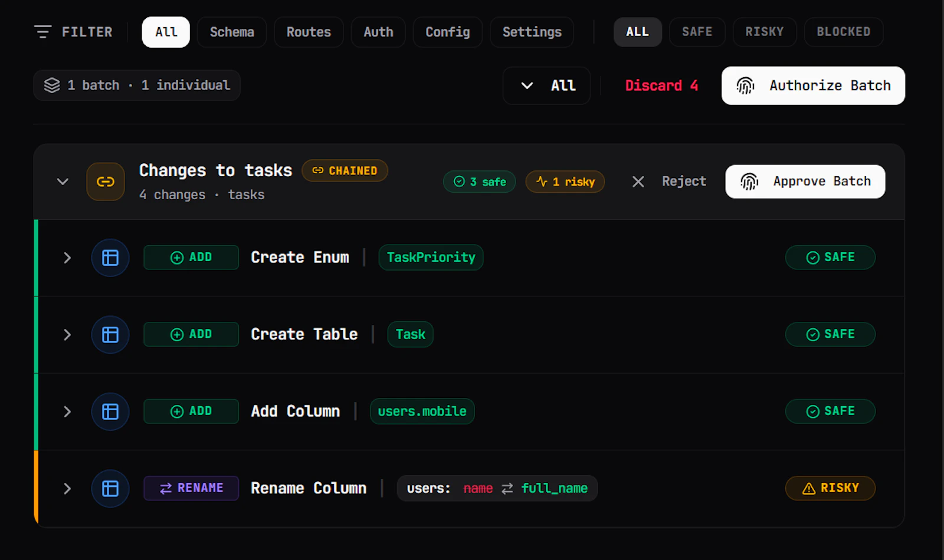
Task: Expand the Create Enum row
Action: (x=67, y=258)
